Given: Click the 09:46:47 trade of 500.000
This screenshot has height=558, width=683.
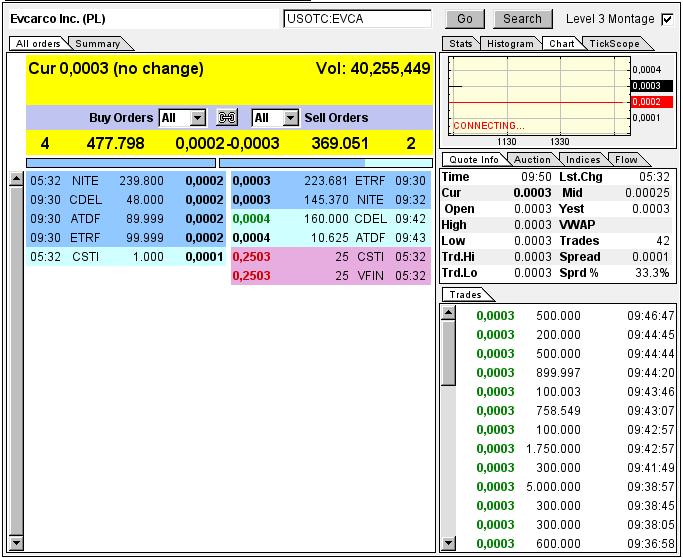Looking at the screenshot, I should point(566,315).
